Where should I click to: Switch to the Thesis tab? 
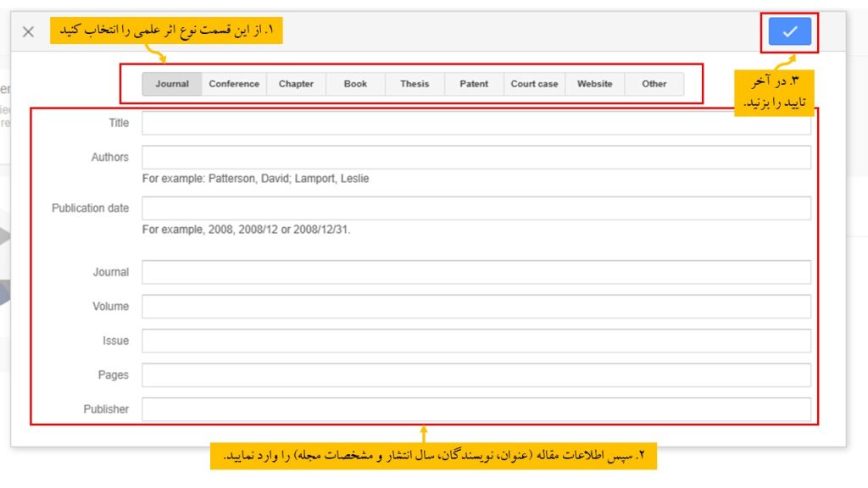pyautogui.click(x=415, y=84)
